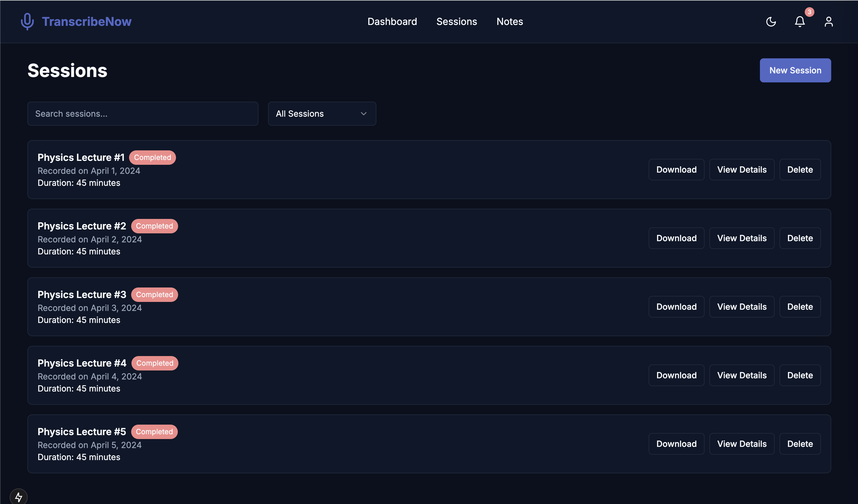Click the Completed status on Physics Lecture #3
Viewport: 858px width, 504px height.
pyautogui.click(x=154, y=294)
